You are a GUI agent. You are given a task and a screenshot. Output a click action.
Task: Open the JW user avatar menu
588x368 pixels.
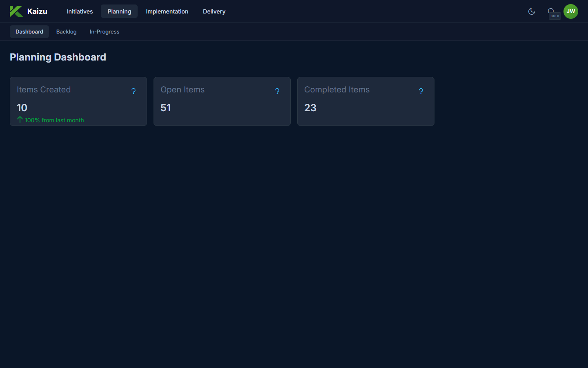pyautogui.click(x=570, y=11)
